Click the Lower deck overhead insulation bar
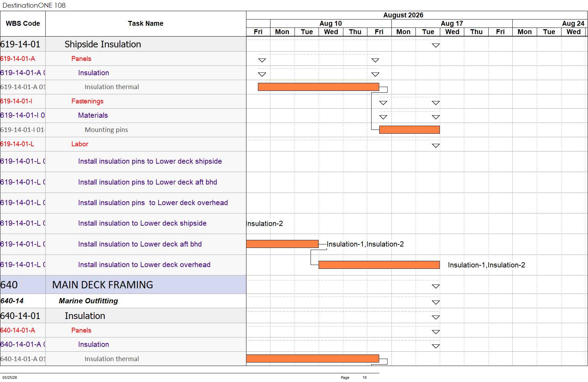The image size is (588, 382). [x=379, y=265]
